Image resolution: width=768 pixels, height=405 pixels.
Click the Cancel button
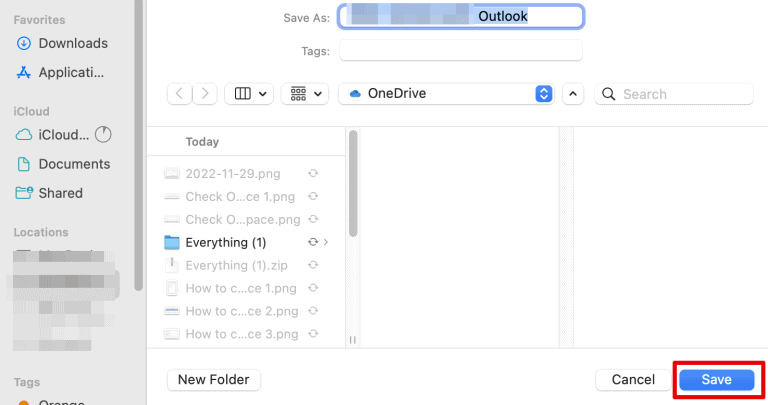pos(633,380)
